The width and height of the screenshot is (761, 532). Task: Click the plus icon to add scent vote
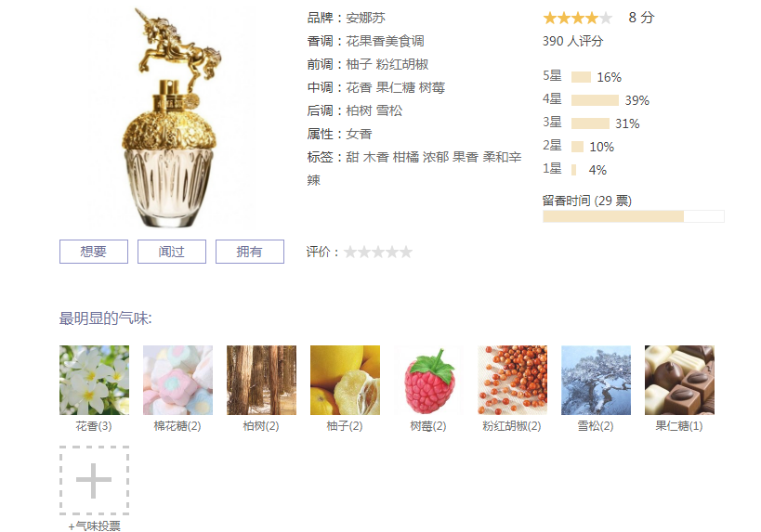94,480
